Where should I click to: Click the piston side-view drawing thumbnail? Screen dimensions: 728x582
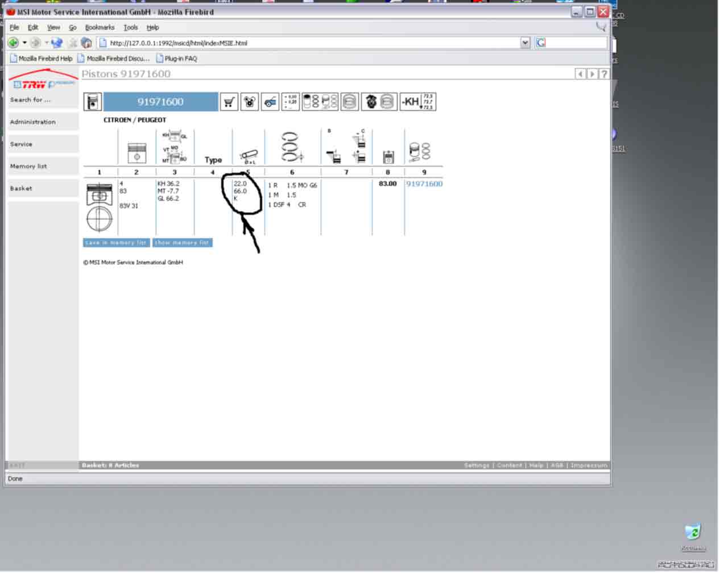click(x=100, y=194)
